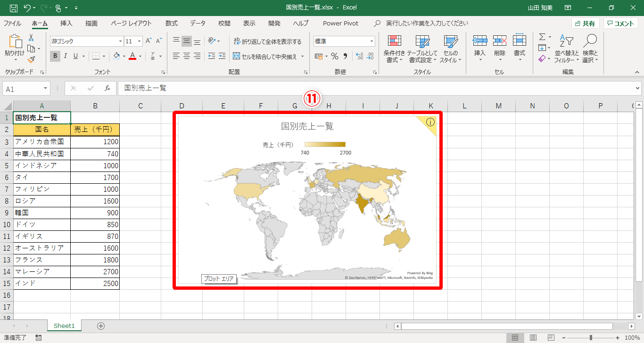Open the font name dropdown (游ゴシック)
Image resolution: width=644 pixels, height=343 pixels.
[x=120, y=41]
